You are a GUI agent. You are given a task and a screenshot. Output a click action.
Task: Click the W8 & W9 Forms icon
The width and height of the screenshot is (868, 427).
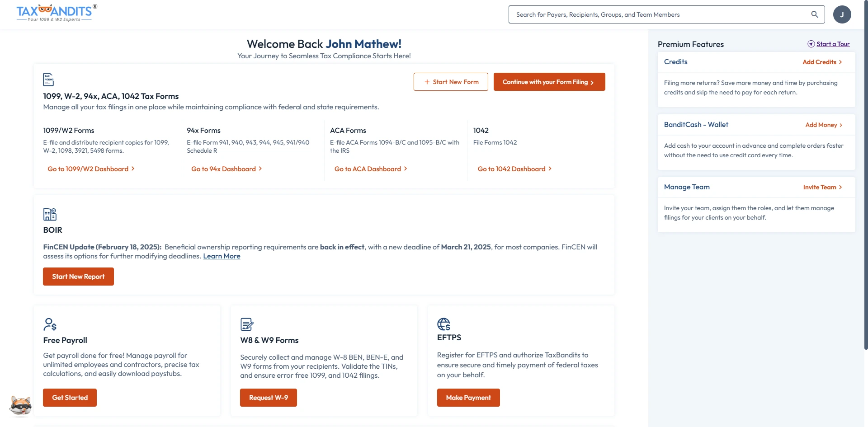pos(247,324)
